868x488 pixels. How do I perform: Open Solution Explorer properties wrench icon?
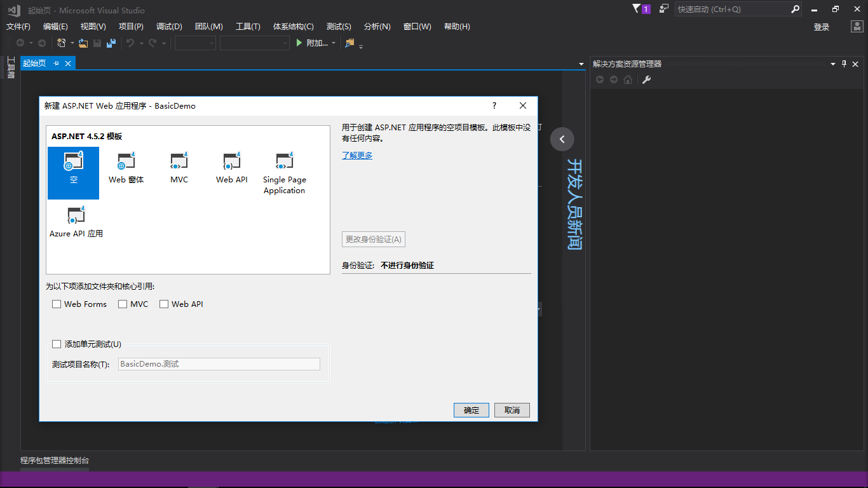[x=646, y=79]
